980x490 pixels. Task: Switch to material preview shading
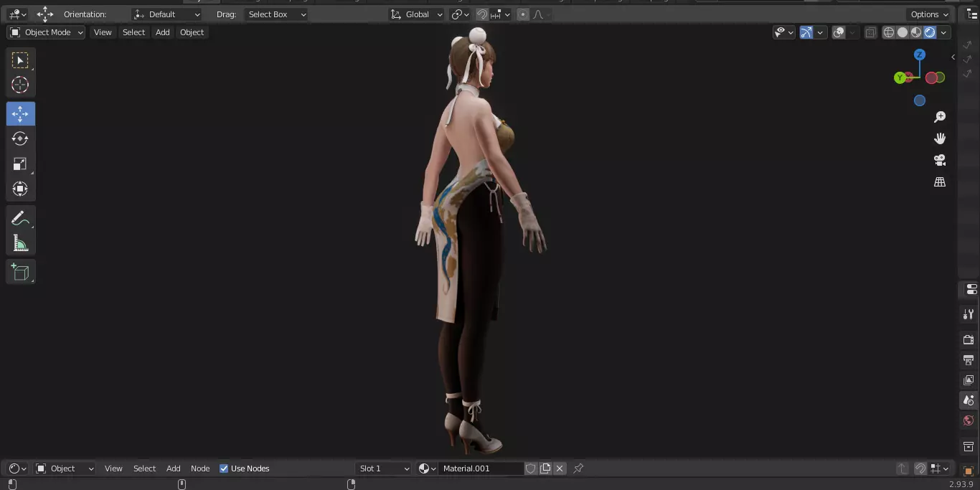pyautogui.click(x=916, y=32)
